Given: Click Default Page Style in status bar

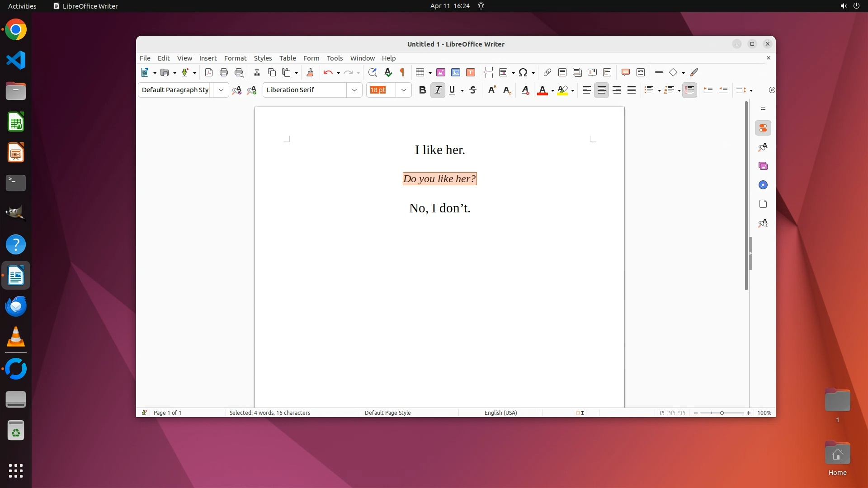Looking at the screenshot, I should pyautogui.click(x=387, y=413).
